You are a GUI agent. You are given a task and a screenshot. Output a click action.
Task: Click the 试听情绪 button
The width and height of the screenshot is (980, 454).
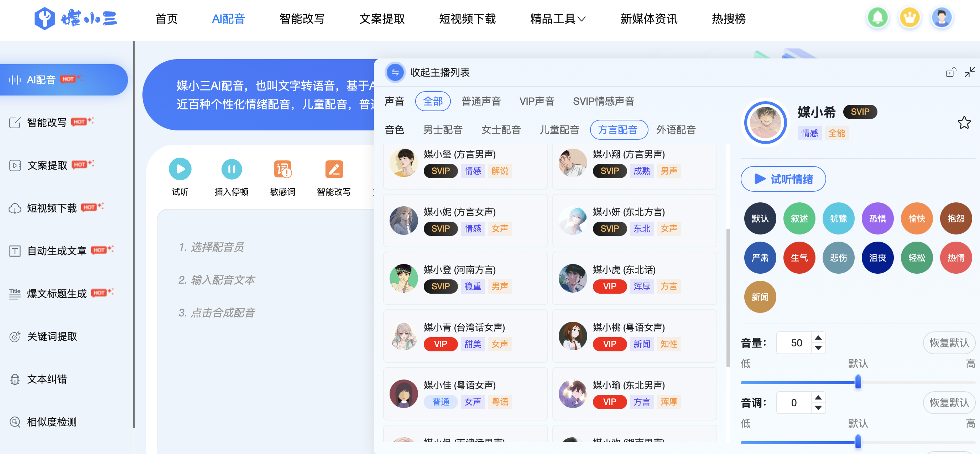(x=783, y=179)
